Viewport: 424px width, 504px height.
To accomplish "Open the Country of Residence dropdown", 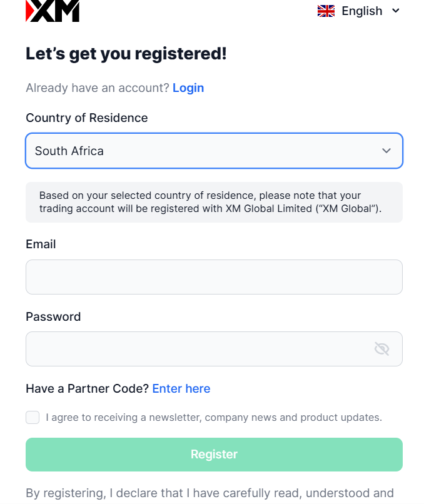I will pyautogui.click(x=214, y=151).
